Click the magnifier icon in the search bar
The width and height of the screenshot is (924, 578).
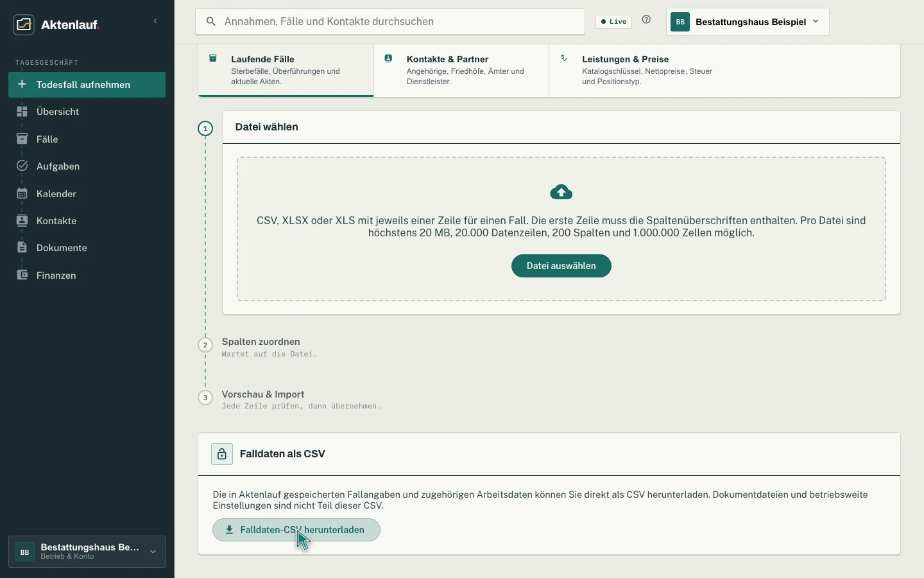point(210,22)
